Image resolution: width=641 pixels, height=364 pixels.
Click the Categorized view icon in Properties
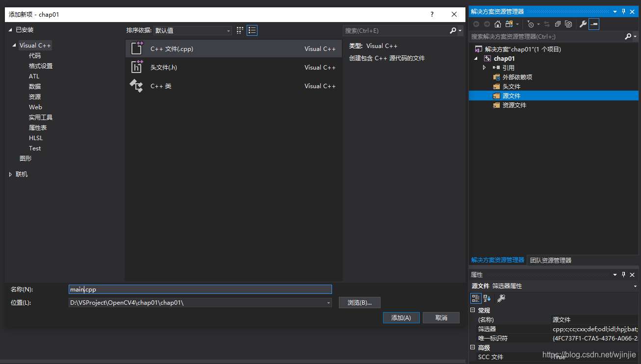[x=476, y=298]
